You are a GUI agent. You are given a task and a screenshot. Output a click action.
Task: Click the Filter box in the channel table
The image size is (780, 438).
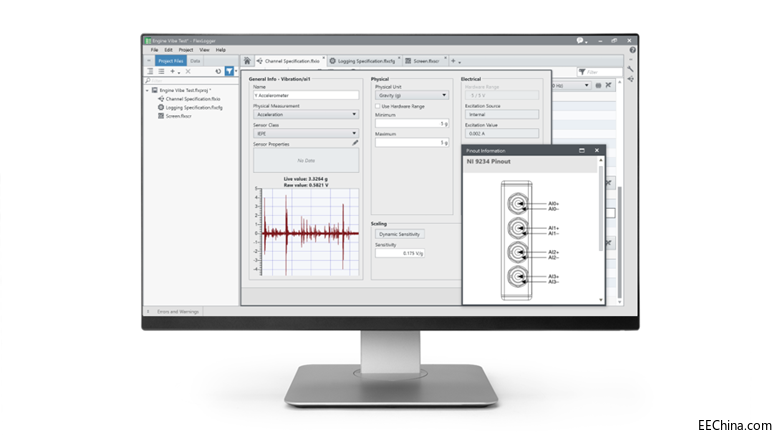pos(603,72)
